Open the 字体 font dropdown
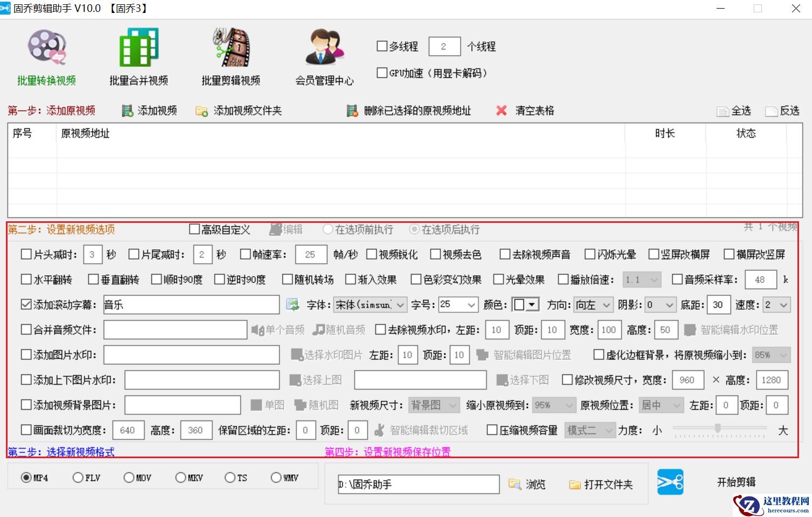This screenshot has height=517, width=812. [x=369, y=304]
